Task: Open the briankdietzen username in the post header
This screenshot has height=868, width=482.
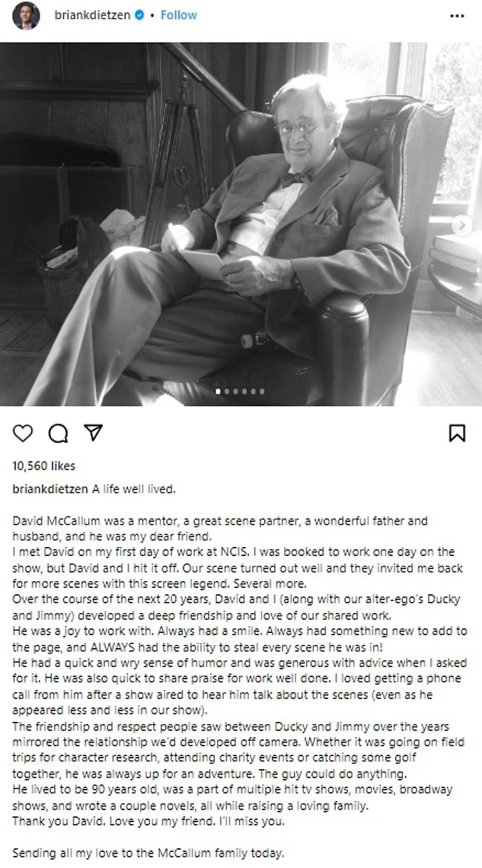Action: pyautogui.click(x=93, y=15)
